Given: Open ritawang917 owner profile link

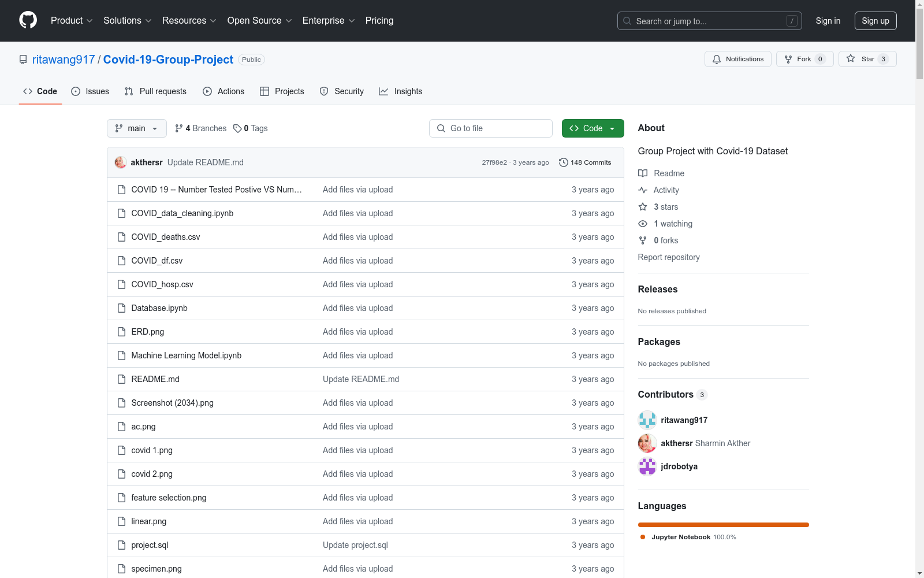Looking at the screenshot, I should (64, 60).
